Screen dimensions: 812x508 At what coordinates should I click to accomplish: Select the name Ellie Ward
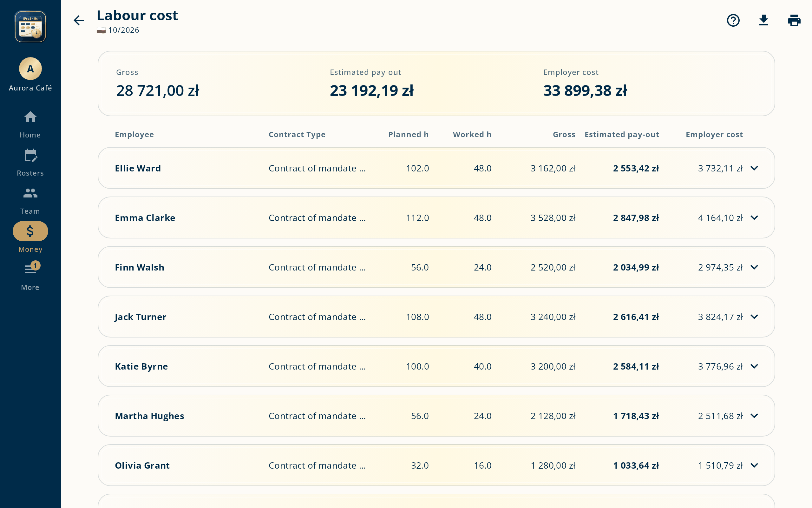pos(138,168)
